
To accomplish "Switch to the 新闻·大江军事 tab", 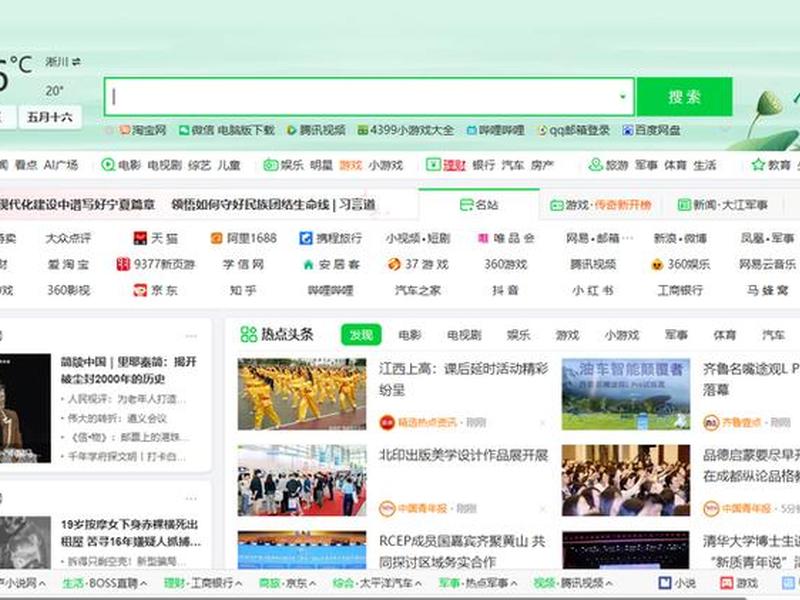I will [722, 205].
